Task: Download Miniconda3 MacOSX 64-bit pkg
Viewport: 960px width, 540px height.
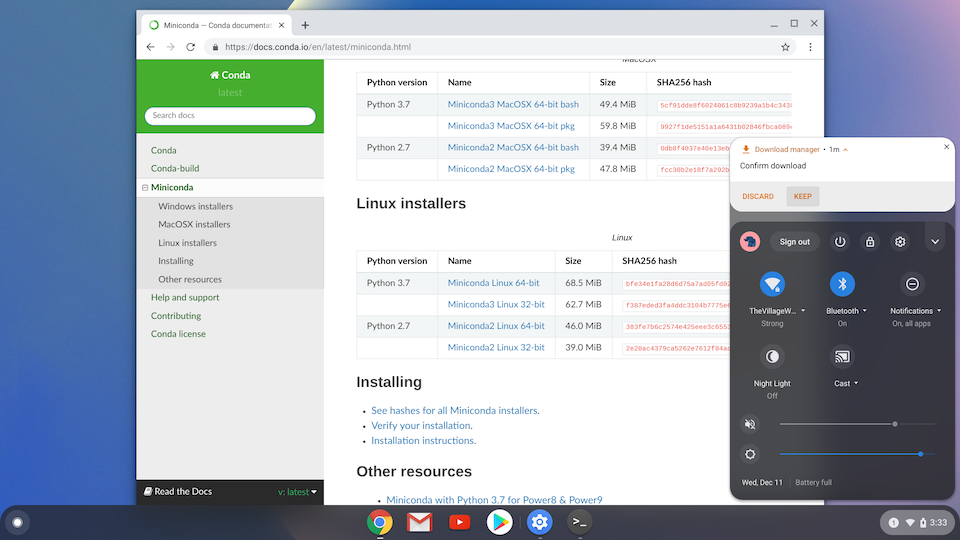Action: click(511, 126)
